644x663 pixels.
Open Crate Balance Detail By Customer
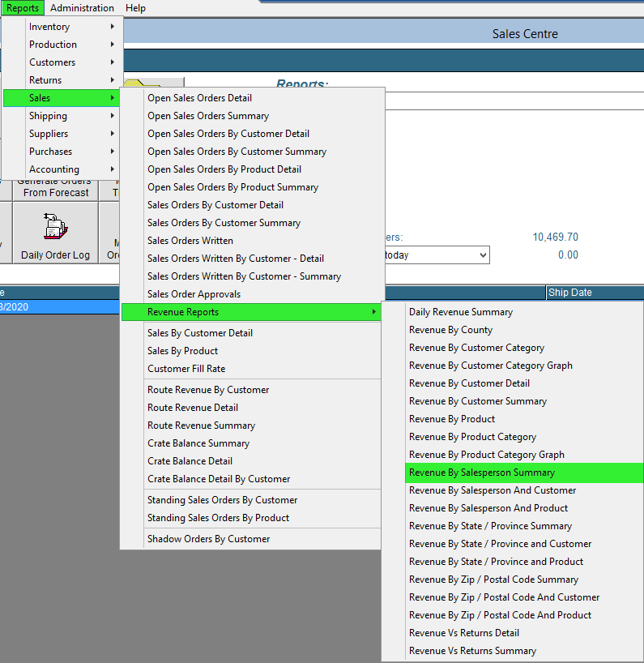pos(251,479)
